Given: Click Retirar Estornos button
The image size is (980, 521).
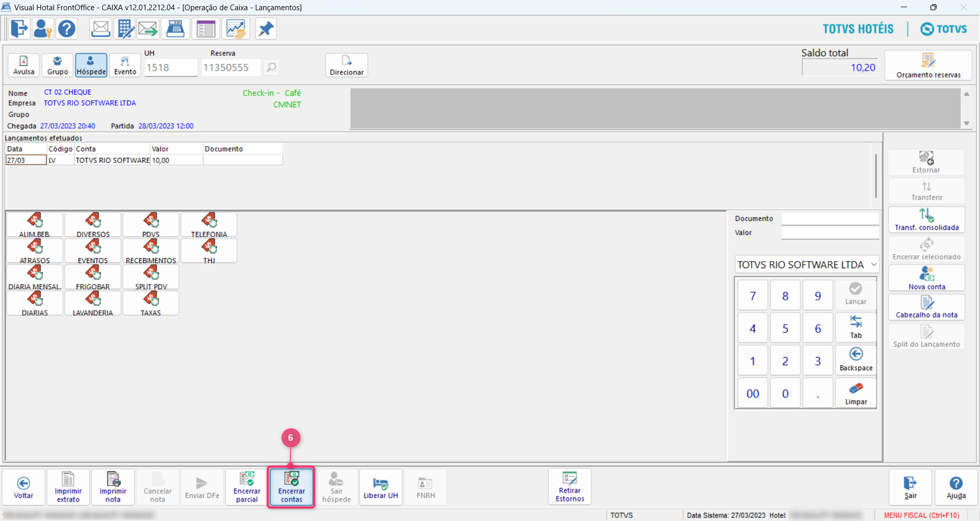Looking at the screenshot, I should coord(570,486).
